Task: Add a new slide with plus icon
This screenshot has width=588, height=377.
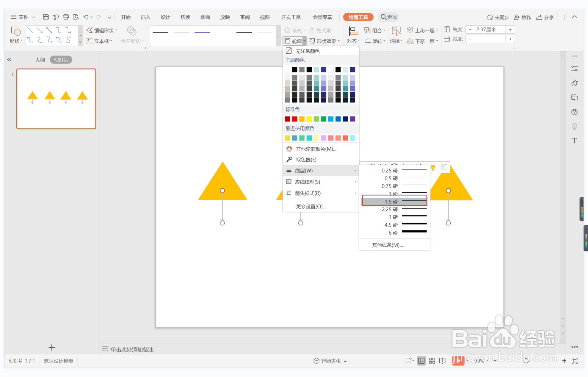Action: point(52,347)
